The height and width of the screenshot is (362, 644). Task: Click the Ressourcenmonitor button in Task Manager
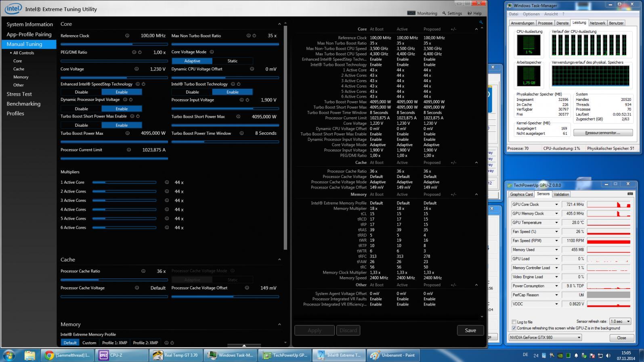point(603,132)
